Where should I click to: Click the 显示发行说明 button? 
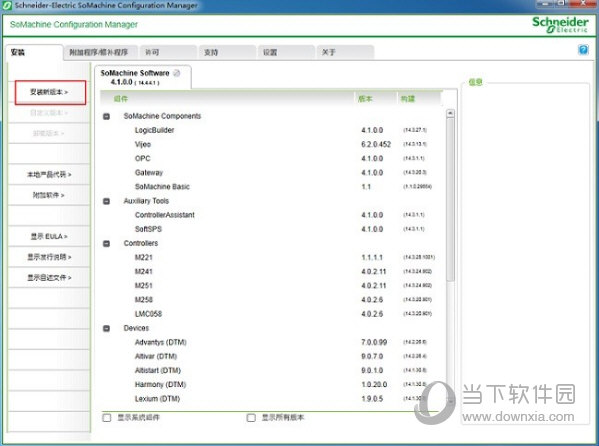point(49,257)
